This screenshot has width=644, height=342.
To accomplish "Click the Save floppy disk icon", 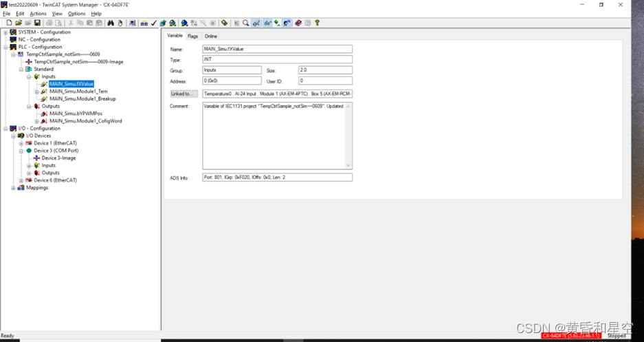I will pyautogui.click(x=37, y=23).
